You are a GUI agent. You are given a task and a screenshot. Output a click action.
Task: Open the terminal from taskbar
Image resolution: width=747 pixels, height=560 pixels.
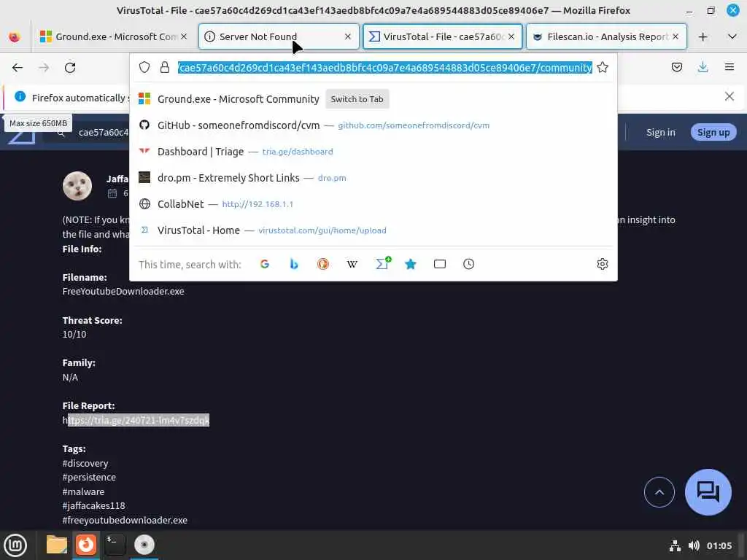115,545
